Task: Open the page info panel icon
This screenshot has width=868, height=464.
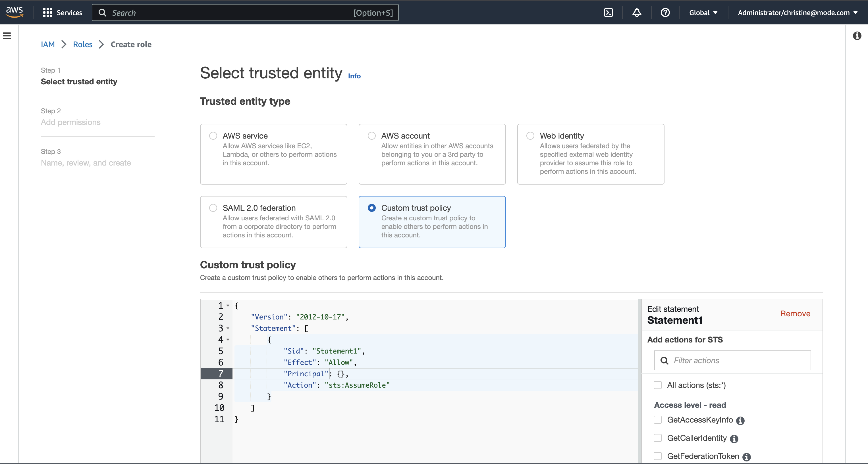Action: [x=857, y=36]
